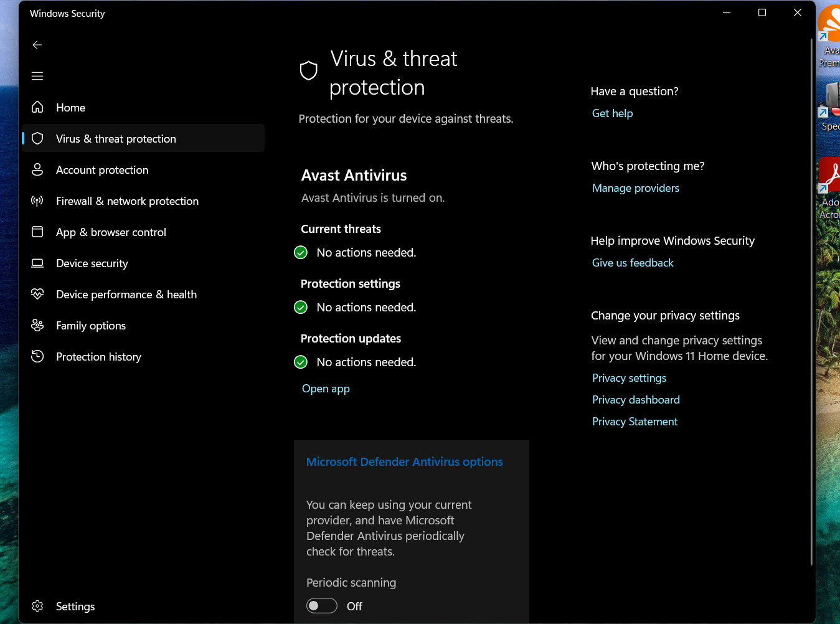840x624 pixels.
Task: Turn on Periodic scanning toggle
Action: (x=322, y=606)
